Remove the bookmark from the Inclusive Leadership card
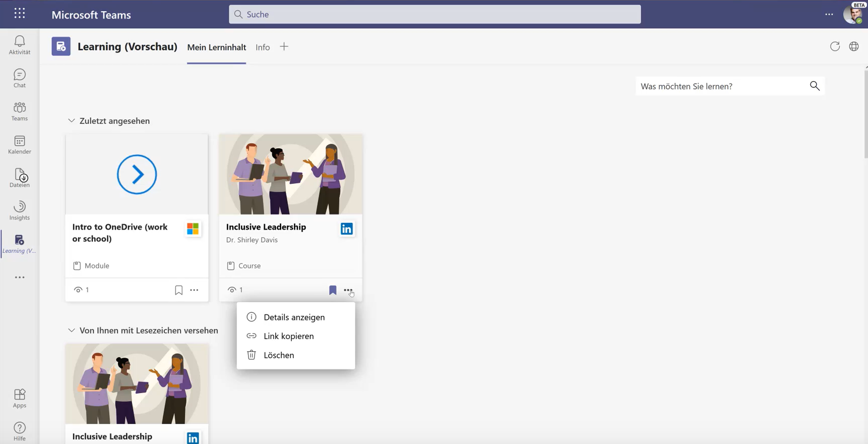 coord(333,290)
